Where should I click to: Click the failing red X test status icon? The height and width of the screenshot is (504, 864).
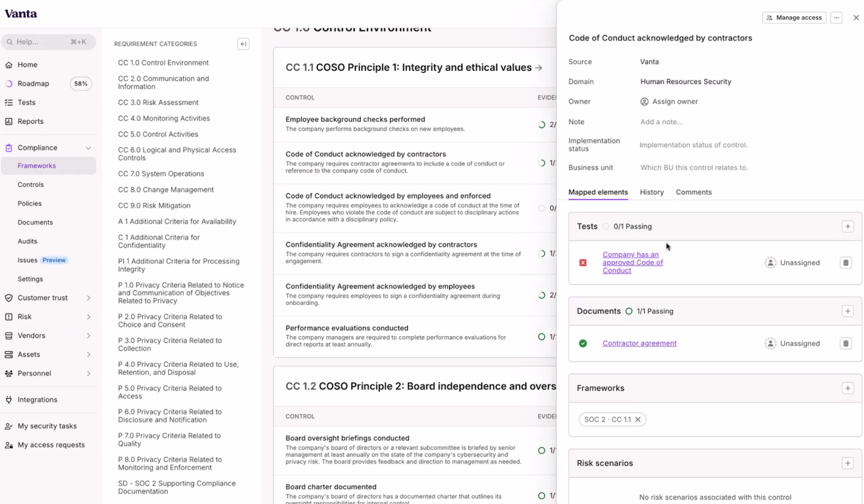(583, 263)
